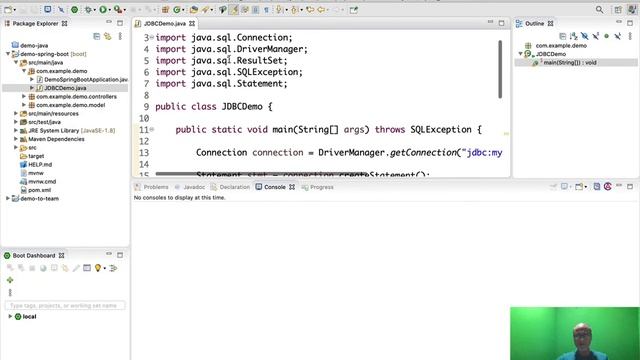The image size is (640, 360).
Task: Click the editor horizontal scrollbar
Action: pos(261,174)
